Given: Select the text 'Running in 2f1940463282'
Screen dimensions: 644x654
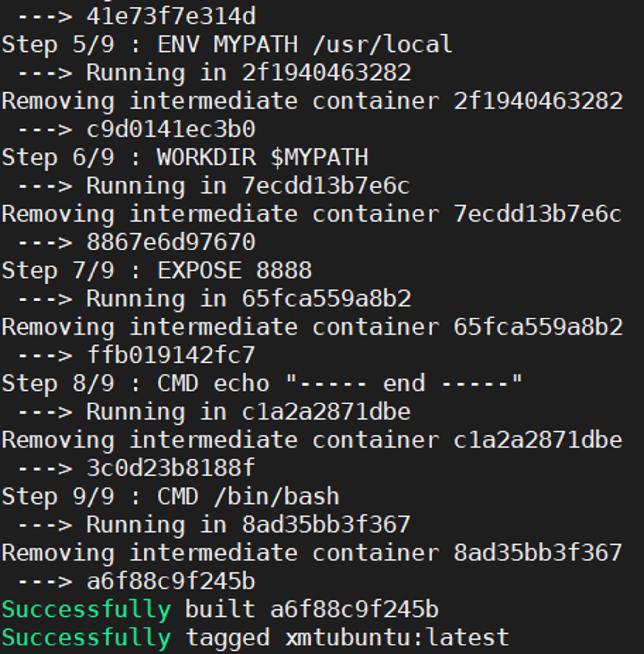Looking at the screenshot, I should tap(248, 73).
